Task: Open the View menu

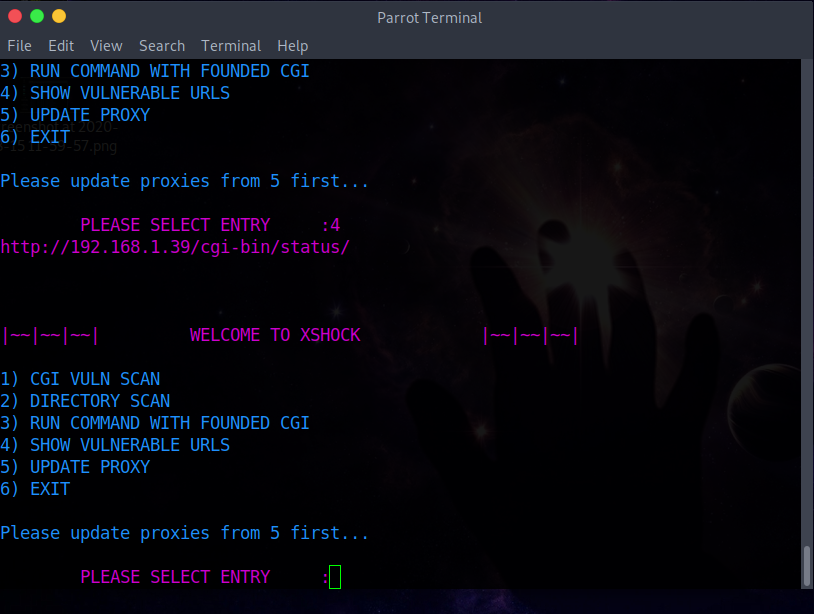Action: pos(106,46)
